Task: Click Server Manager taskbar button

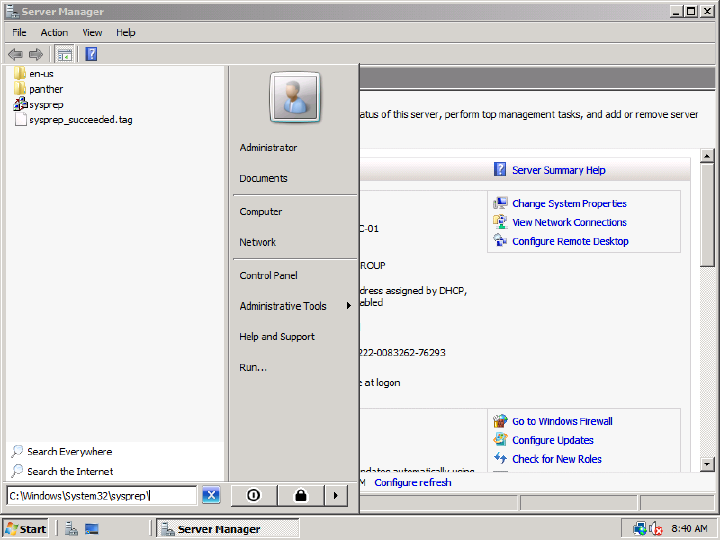Action: 228,529
